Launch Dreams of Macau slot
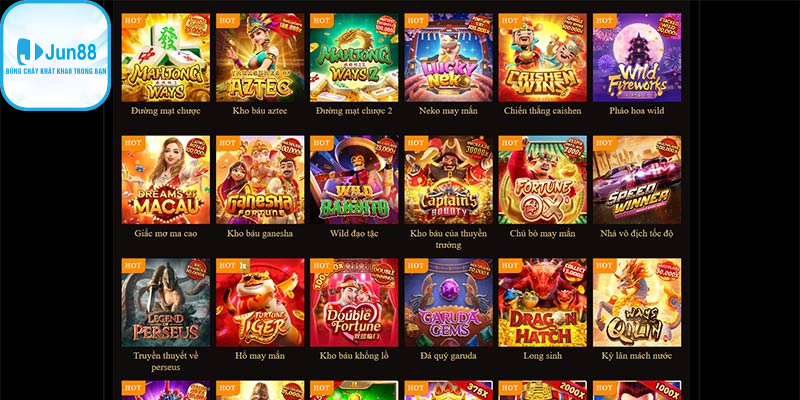Screen dimensions: 800x400 click(x=165, y=180)
